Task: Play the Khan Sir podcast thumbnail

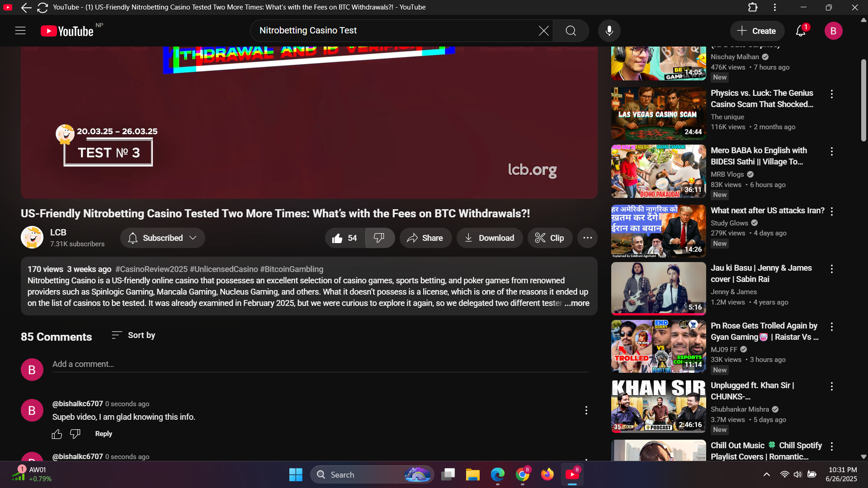Action: 658,406
